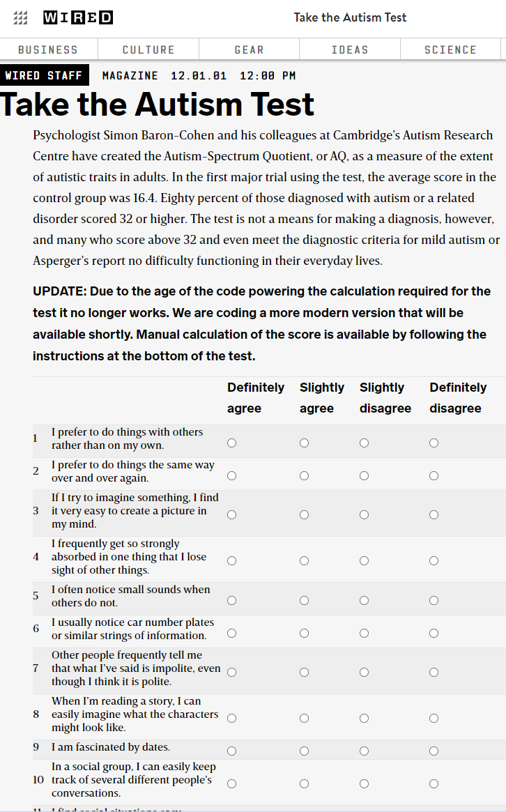Choose Definitely disagree for question 8

tap(434, 719)
